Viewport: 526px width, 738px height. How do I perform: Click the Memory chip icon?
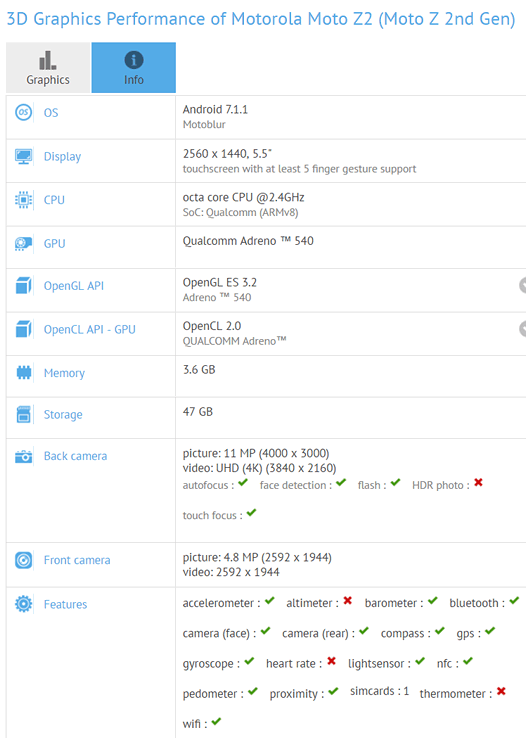[24, 373]
